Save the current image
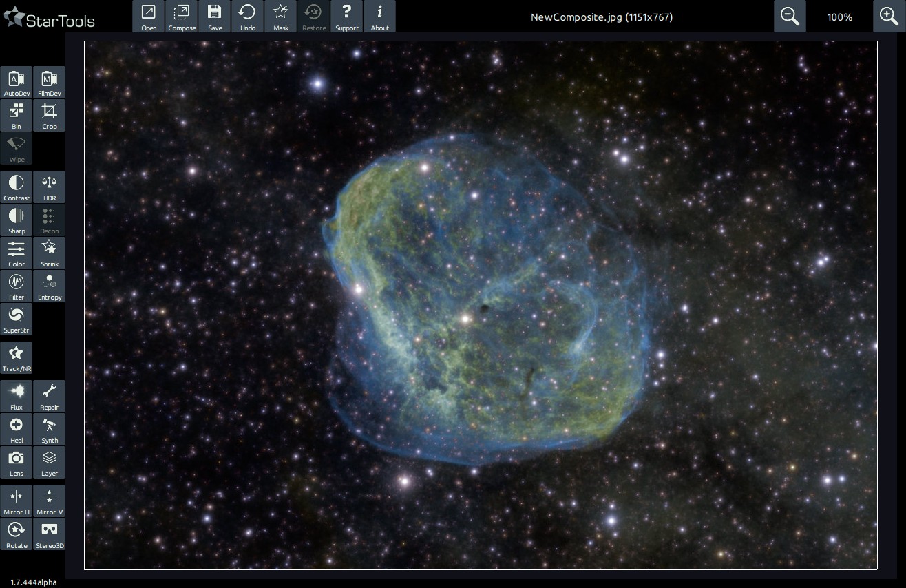The image size is (906, 588). 215,17
